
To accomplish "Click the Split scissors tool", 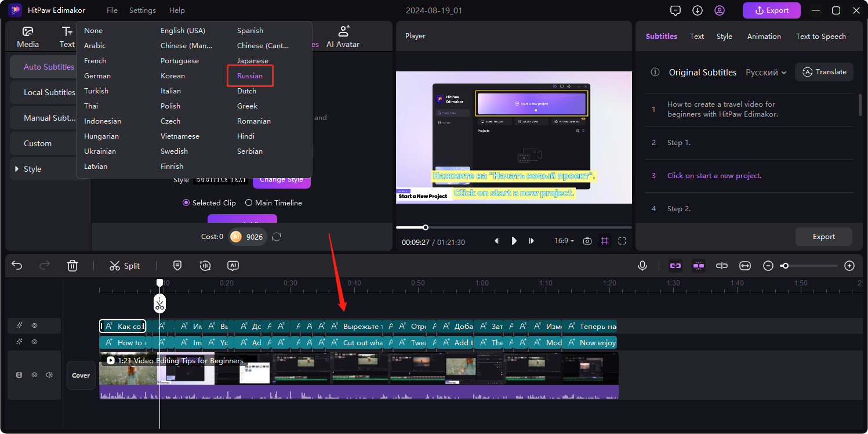I will click(125, 266).
